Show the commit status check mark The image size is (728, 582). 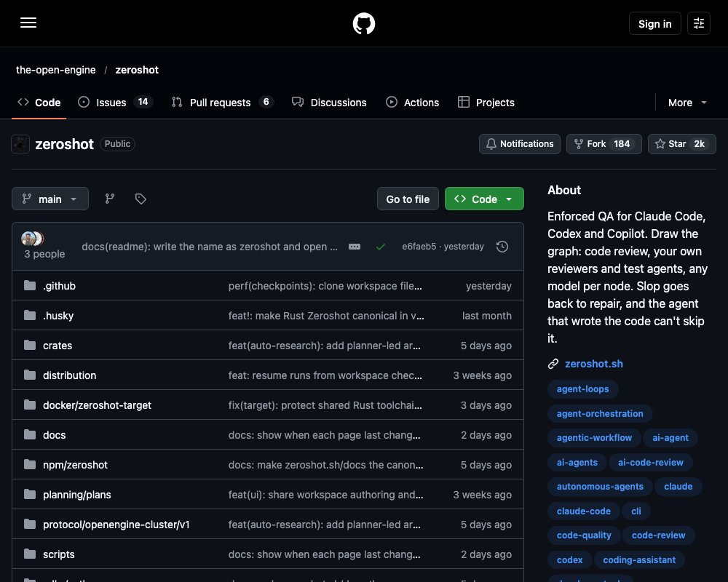tap(381, 247)
